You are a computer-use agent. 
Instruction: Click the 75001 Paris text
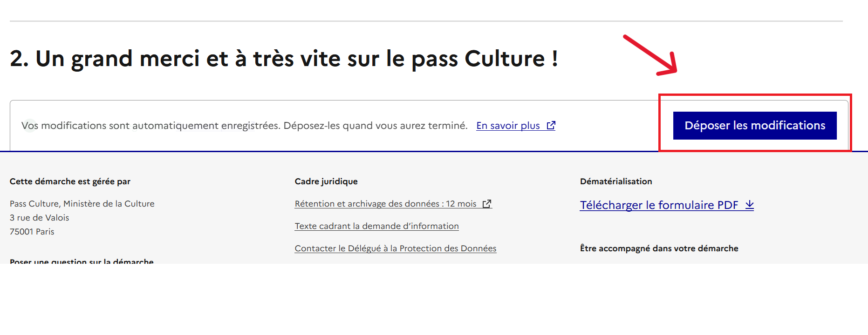point(32,232)
